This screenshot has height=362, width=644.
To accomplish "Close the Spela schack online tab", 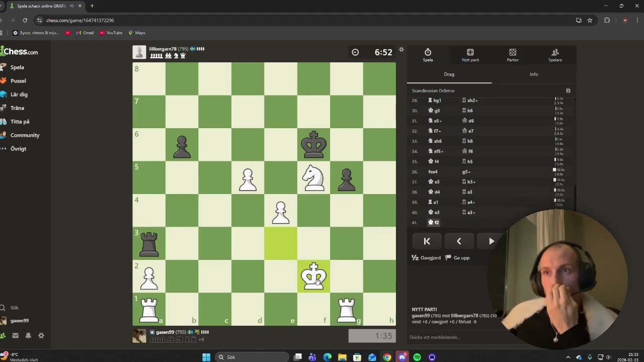I will tap(79, 6).
